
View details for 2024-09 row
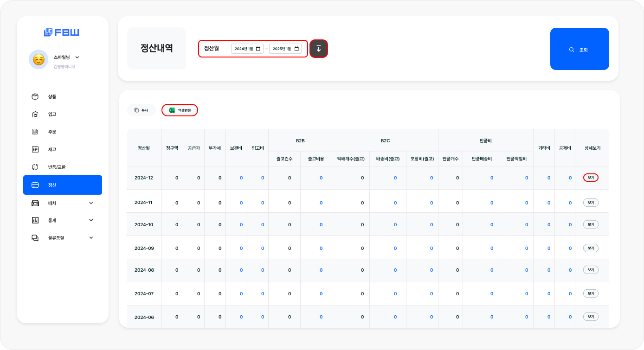pos(591,248)
